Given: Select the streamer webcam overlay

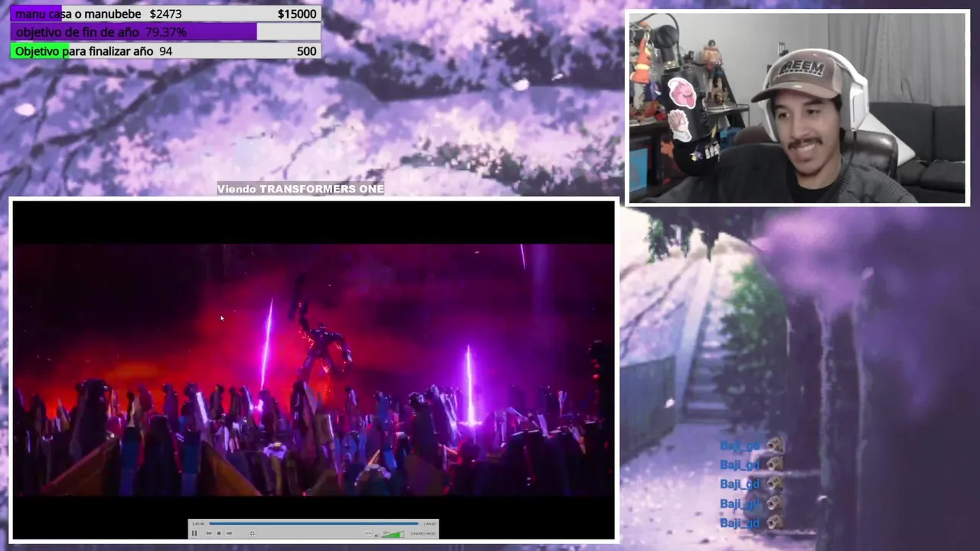Looking at the screenshot, I should tap(797, 108).
